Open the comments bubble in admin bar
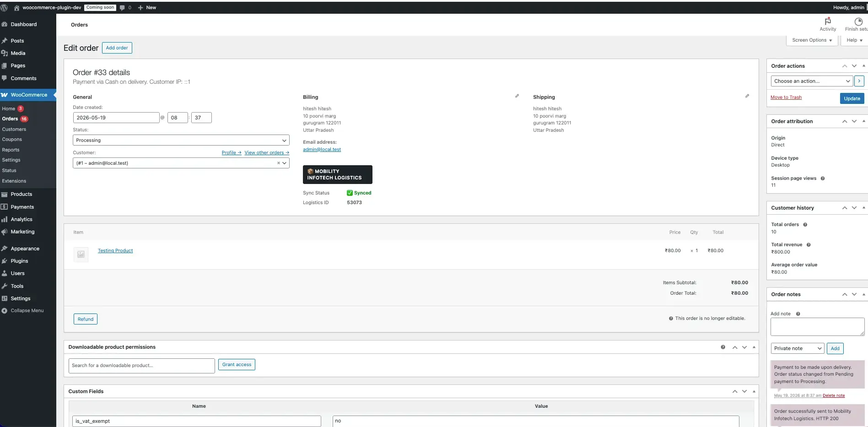The image size is (868, 427). coord(125,7)
